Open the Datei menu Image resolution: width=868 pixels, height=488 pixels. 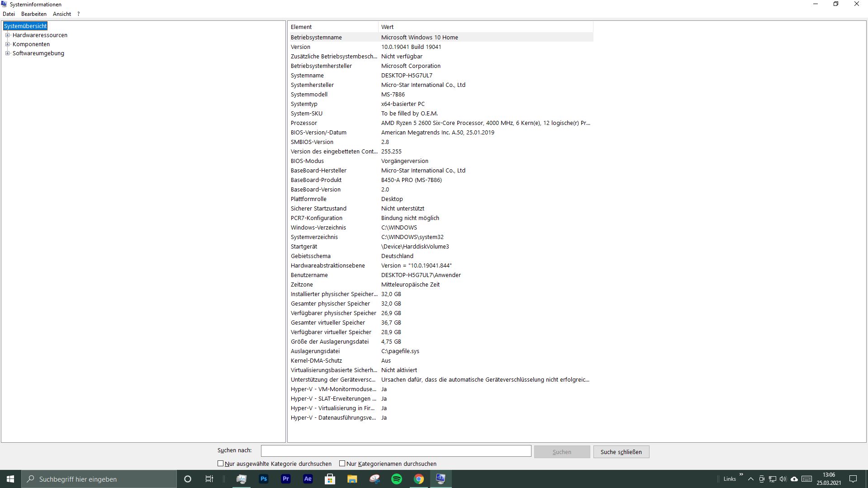9,14
